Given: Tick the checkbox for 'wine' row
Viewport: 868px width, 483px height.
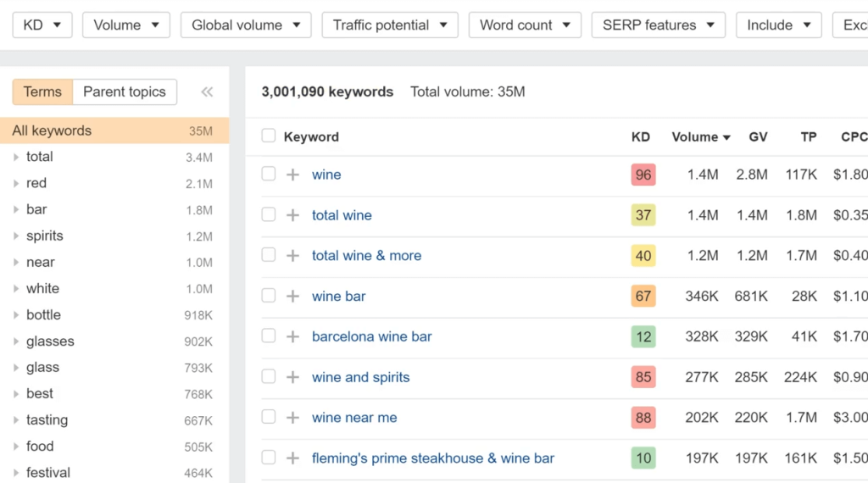Looking at the screenshot, I should [x=269, y=175].
